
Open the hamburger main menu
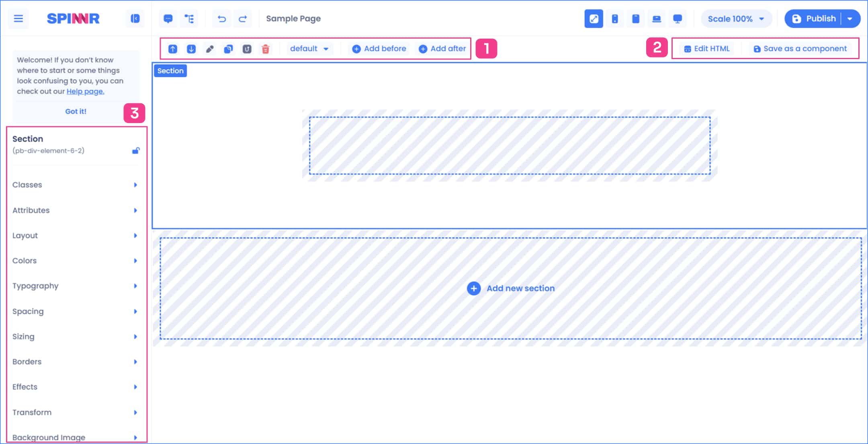pos(18,18)
